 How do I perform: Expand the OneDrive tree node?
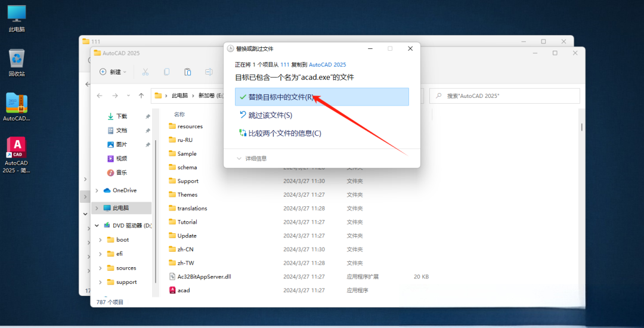pos(97,190)
